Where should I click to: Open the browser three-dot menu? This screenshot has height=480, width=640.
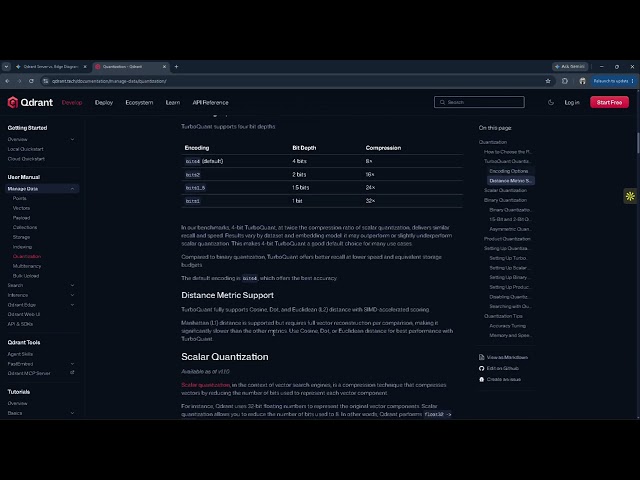[633, 81]
